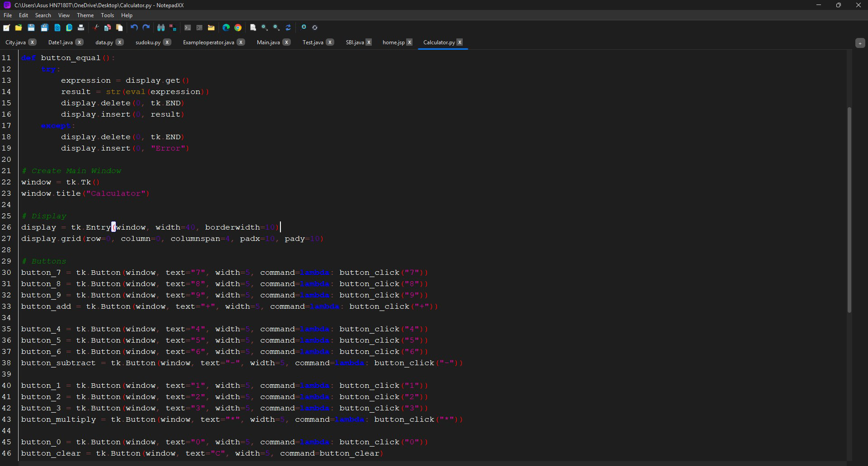Switch to the Main.java tab
The height and width of the screenshot is (466, 868).
click(x=268, y=42)
